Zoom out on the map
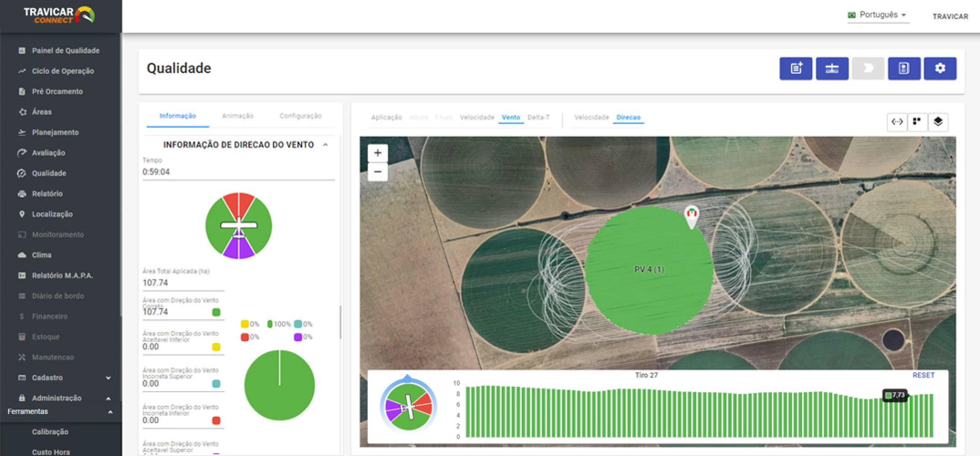Image resolution: width=980 pixels, height=456 pixels. point(378,172)
